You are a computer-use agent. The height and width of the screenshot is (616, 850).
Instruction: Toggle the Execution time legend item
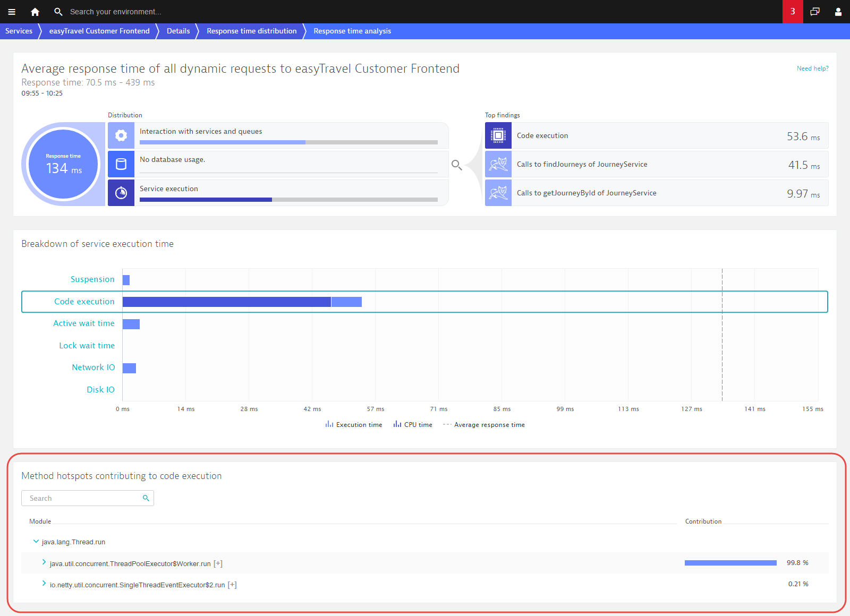(354, 425)
